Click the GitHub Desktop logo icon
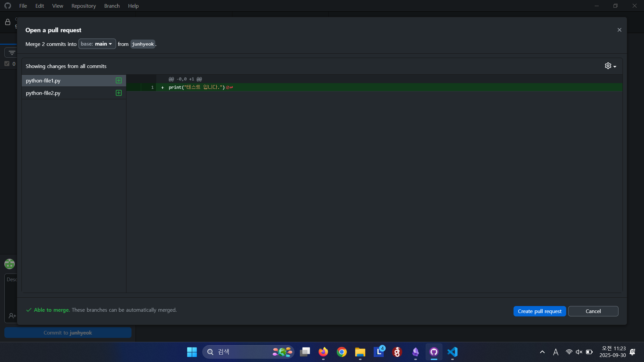 coord(8,6)
